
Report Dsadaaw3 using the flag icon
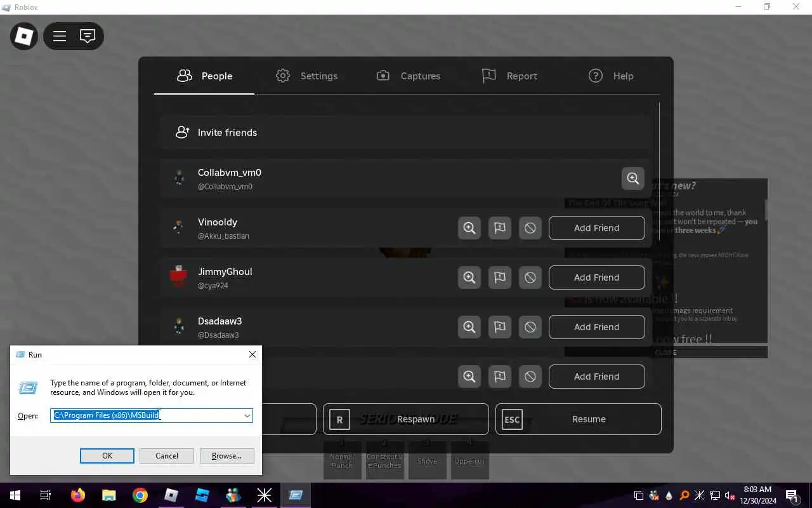click(500, 327)
